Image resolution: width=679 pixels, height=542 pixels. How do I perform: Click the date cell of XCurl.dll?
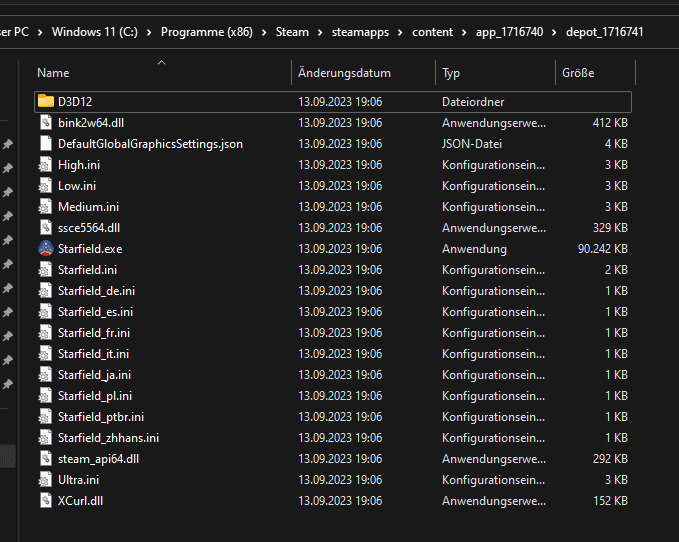pyautogui.click(x=340, y=501)
